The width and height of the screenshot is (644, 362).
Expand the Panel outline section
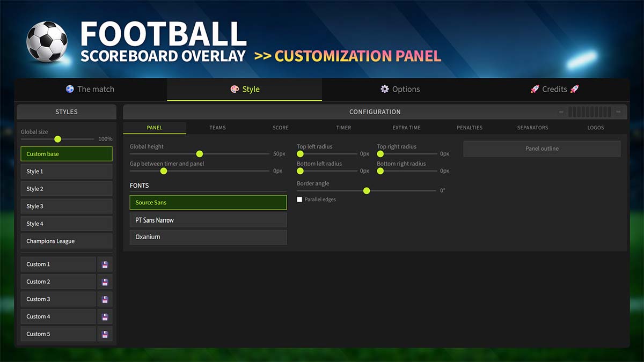pyautogui.click(x=542, y=149)
